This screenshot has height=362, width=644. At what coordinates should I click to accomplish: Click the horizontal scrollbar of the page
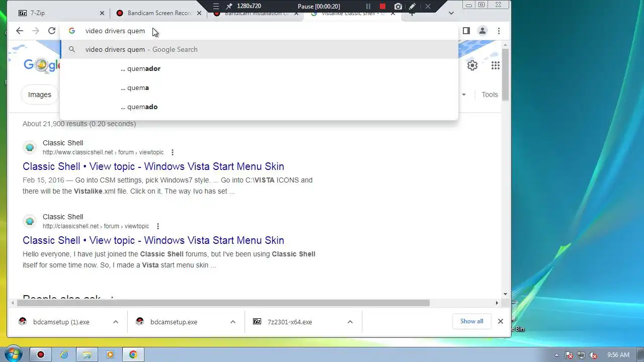coord(223,303)
